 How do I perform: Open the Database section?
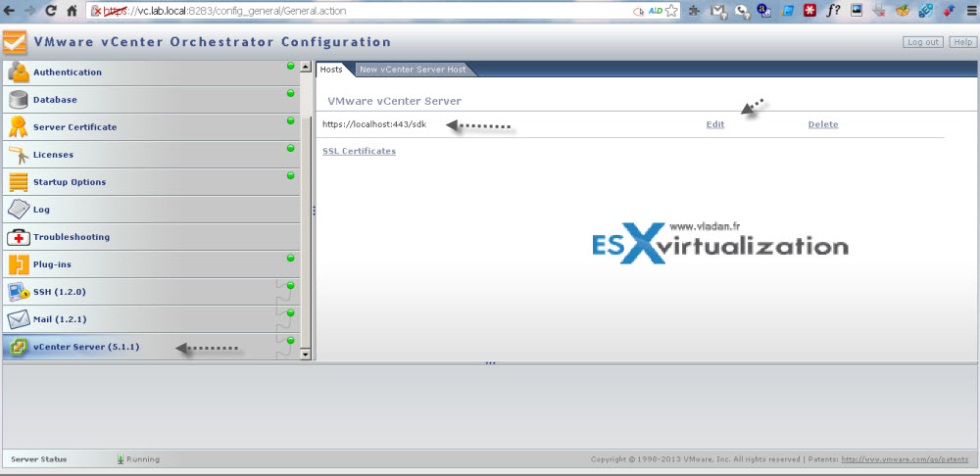pyautogui.click(x=151, y=100)
